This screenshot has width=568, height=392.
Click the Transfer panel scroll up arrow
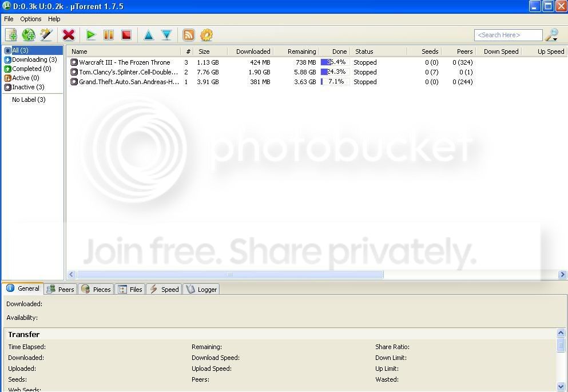coord(561,333)
